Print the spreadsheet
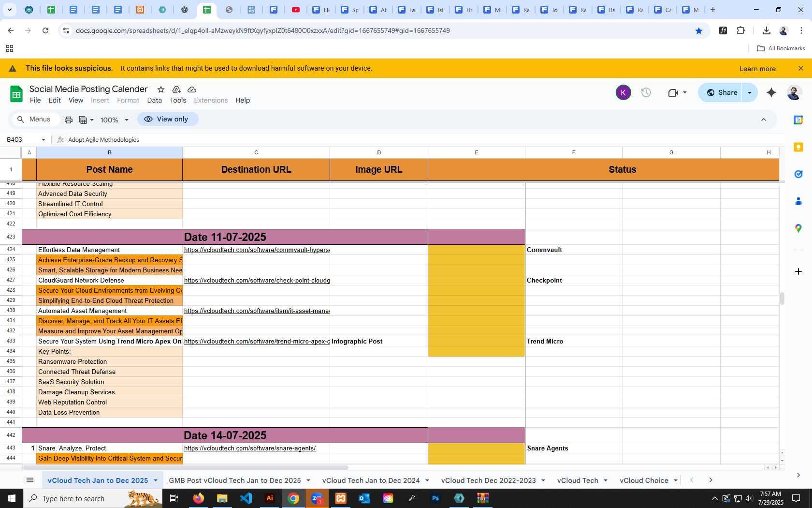 69,120
